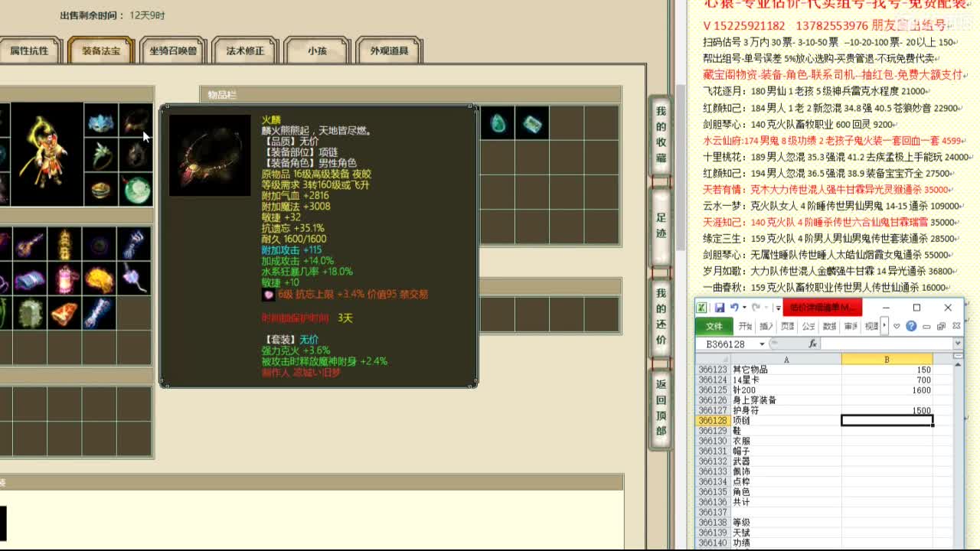Switch to the 装备法宝 tab
Viewport: 980px width, 551px height.
pos(101,51)
